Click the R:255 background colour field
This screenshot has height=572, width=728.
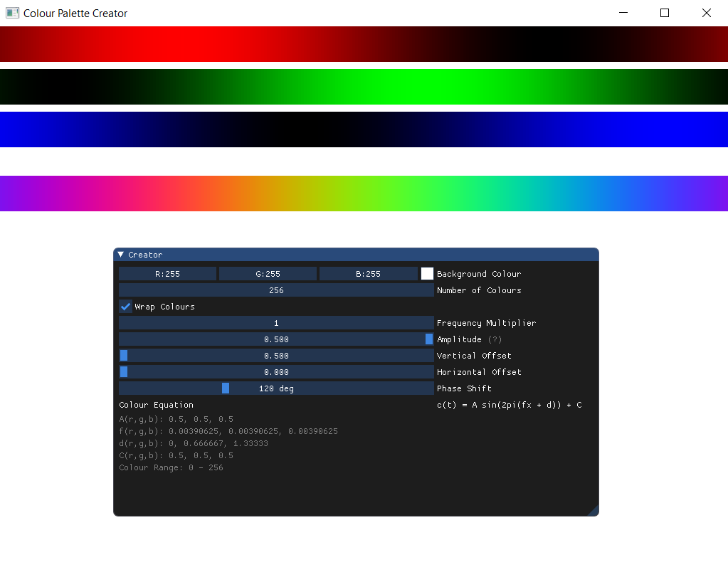click(x=168, y=274)
